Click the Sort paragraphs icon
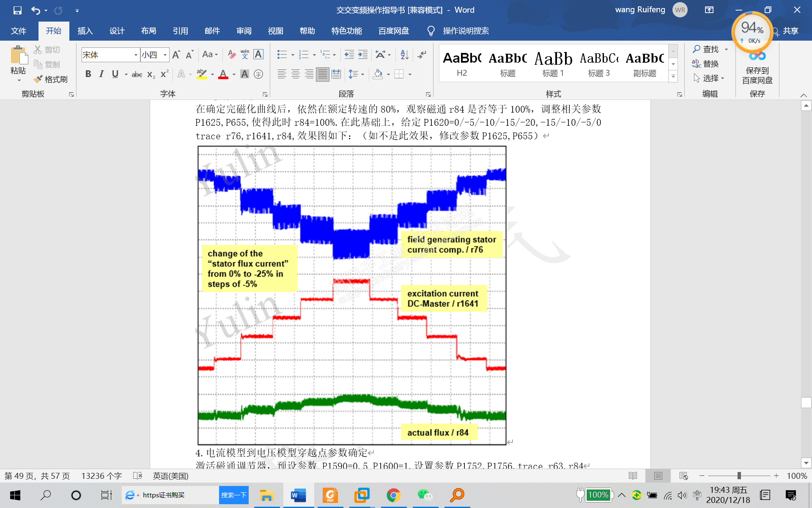 click(404, 55)
